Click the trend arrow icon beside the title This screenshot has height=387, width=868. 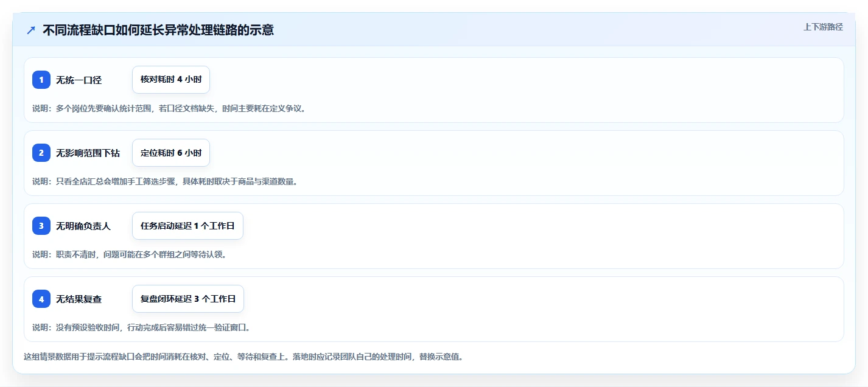click(x=31, y=30)
